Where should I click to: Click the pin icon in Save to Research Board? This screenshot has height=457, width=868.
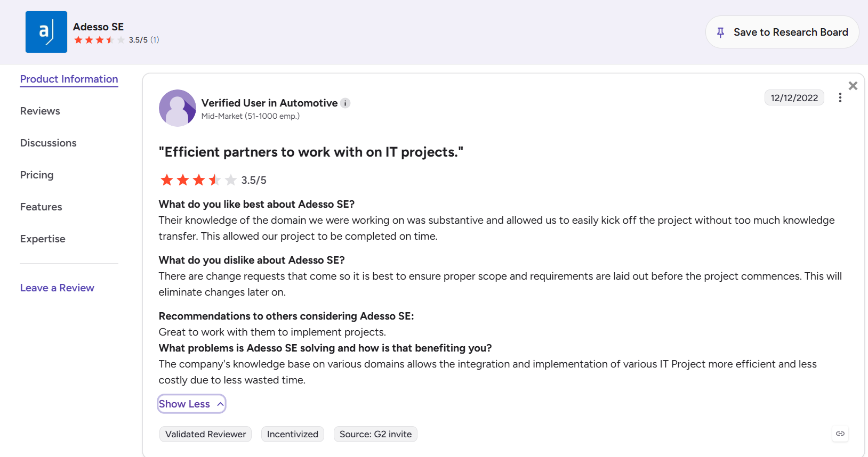tap(720, 32)
